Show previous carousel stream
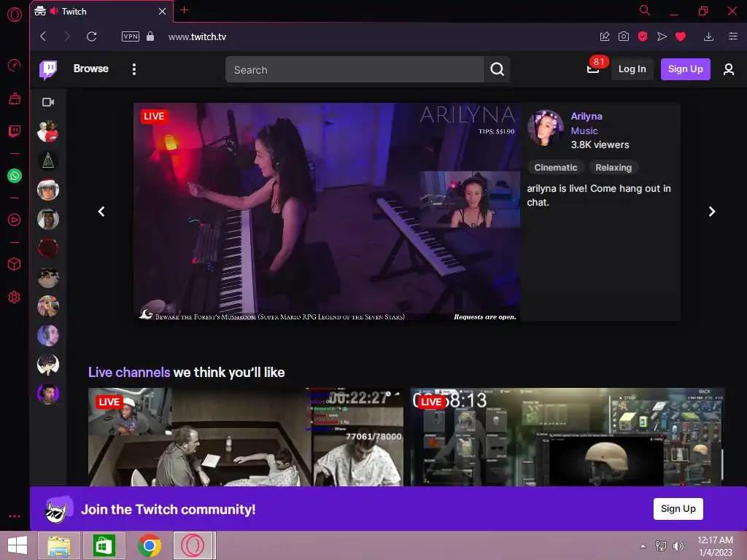The height and width of the screenshot is (560, 747). click(101, 211)
